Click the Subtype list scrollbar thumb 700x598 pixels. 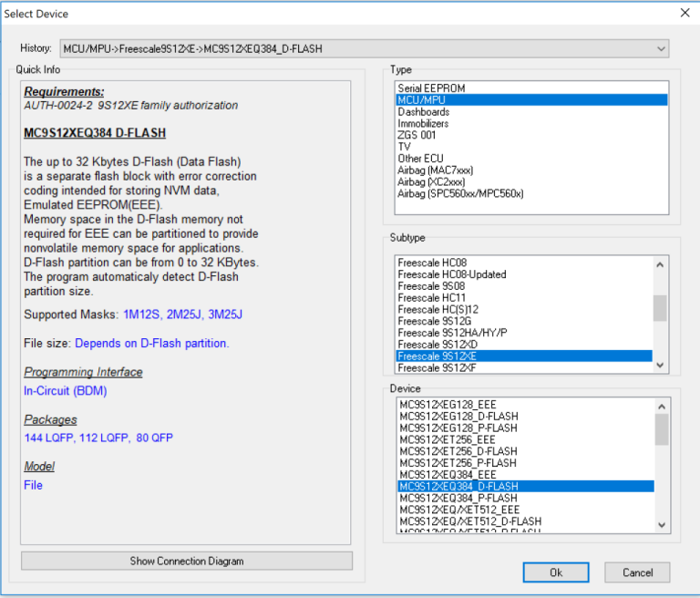click(x=660, y=308)
